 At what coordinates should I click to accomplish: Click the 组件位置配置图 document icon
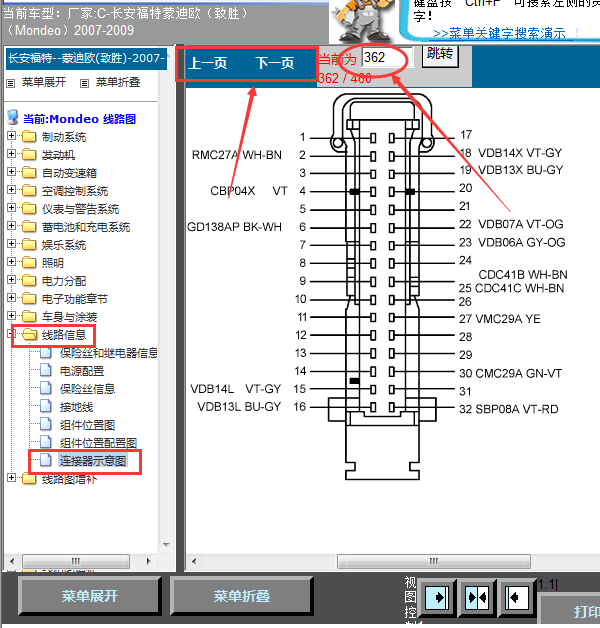click(46, 443)
